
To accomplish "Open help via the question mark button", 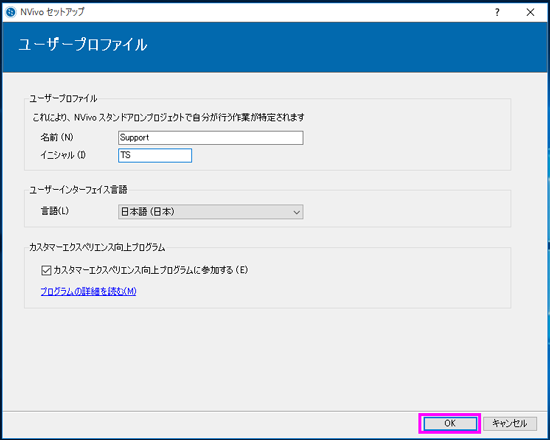I will [497, 12].
